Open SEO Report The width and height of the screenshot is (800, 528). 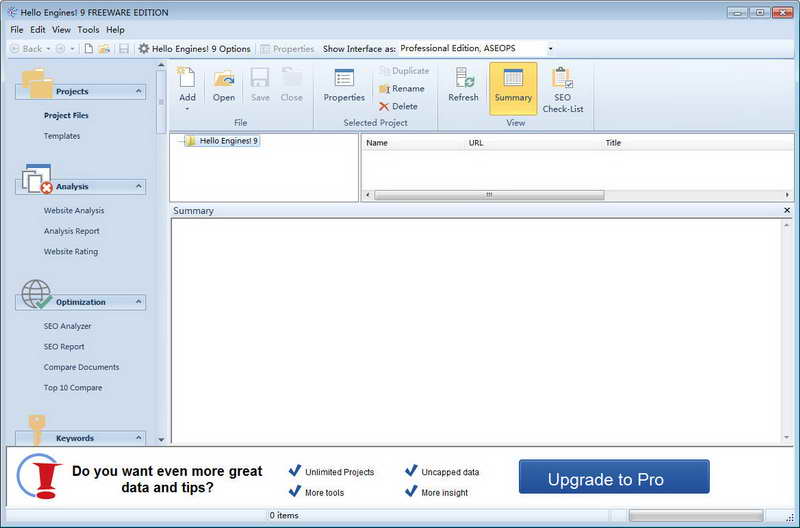pos(64,347)
